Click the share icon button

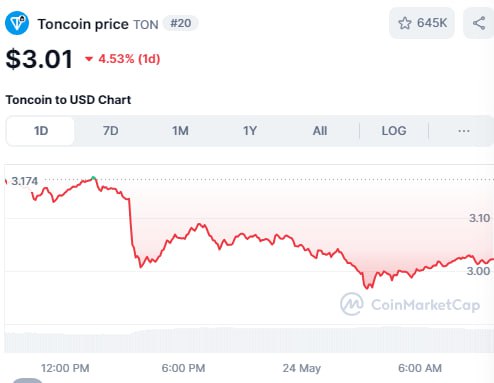(479, 23)
